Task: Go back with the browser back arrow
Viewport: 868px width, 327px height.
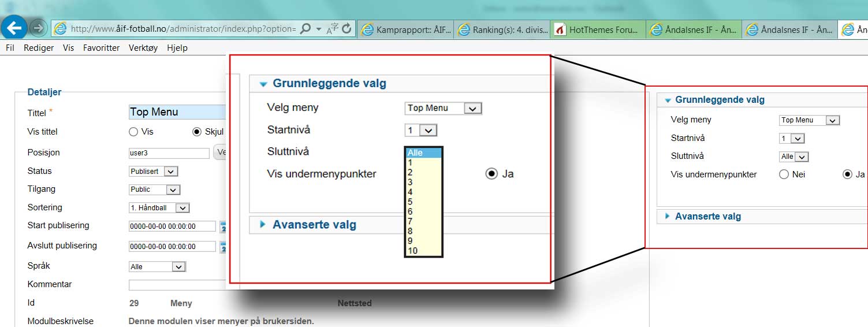Action: click(x=14, y=27)
